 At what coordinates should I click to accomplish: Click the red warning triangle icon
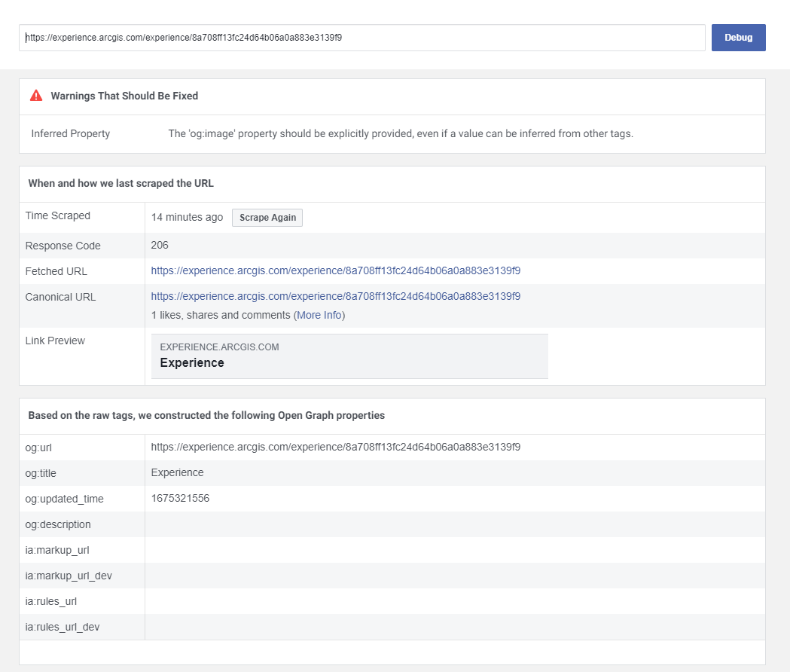[x=36, y=95]
